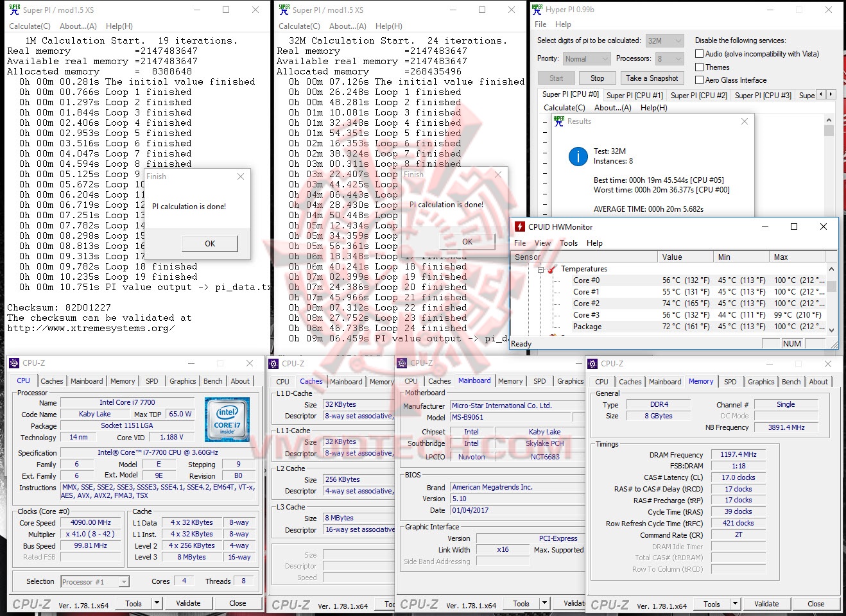Click the scroll-down arrow in the HWMonitor sensor list
The height and width of the screenshot is (616, 846).
[831, 330]
